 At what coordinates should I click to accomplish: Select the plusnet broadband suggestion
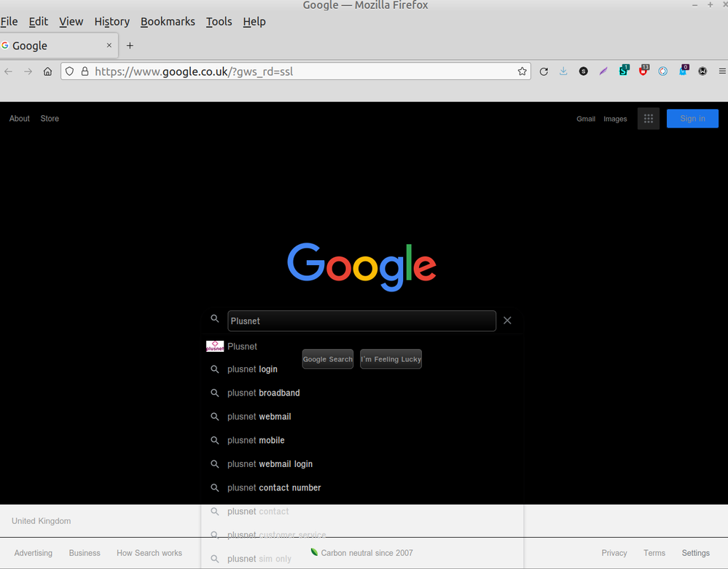263,393
